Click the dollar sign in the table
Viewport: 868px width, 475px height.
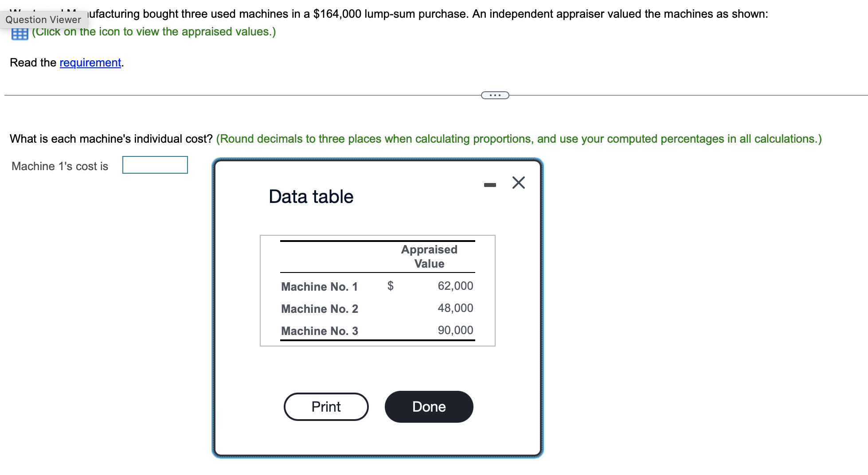[x=390, y=286]
